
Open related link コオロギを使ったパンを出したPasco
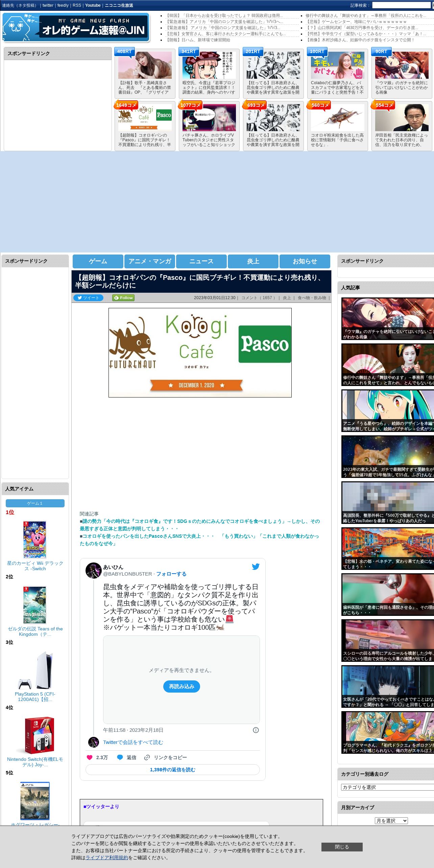click(x=199, y=540)
